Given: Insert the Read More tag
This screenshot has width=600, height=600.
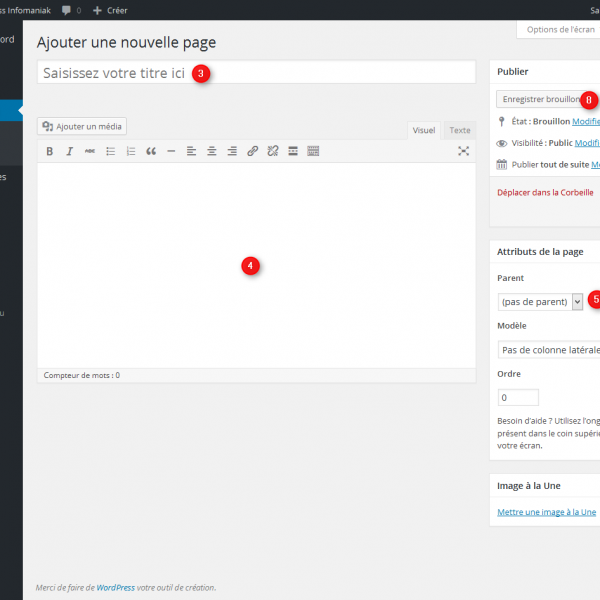Looking at the screenshot, I should tap(293, 151).
